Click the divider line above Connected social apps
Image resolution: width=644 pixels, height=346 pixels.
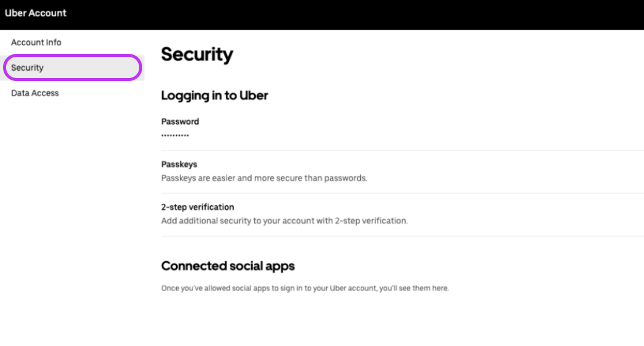[x=399, y=236]
